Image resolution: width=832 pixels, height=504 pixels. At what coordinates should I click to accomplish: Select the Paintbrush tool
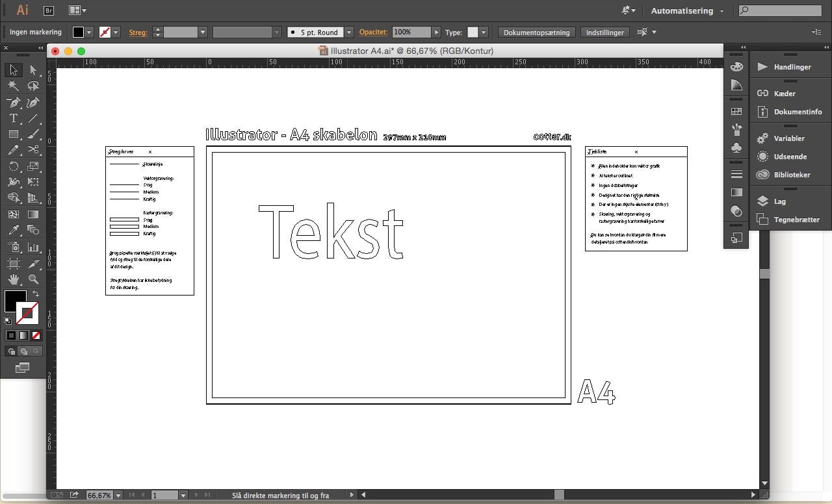pyautogui.click(x=33, y=134)
